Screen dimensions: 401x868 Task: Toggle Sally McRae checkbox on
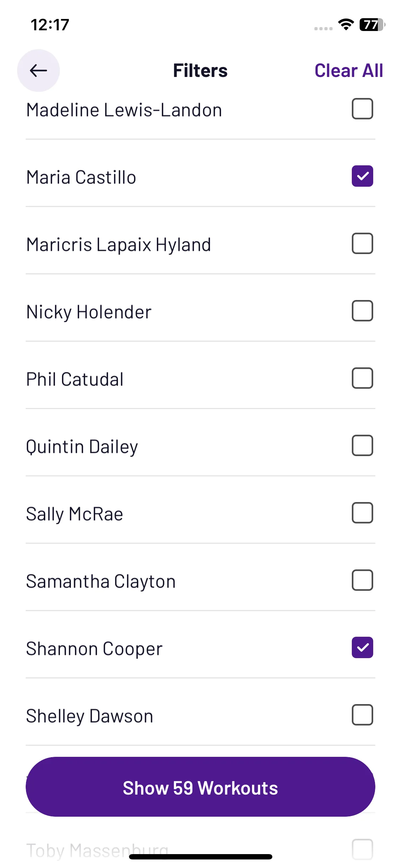pyautogui.click(x=362, y=513)
